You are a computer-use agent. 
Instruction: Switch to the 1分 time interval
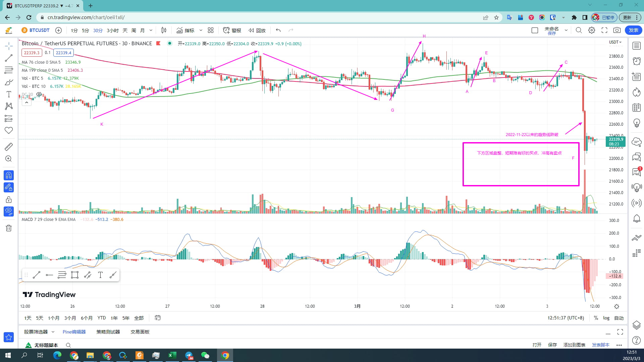pyautogui.click(x=74, y=31)
